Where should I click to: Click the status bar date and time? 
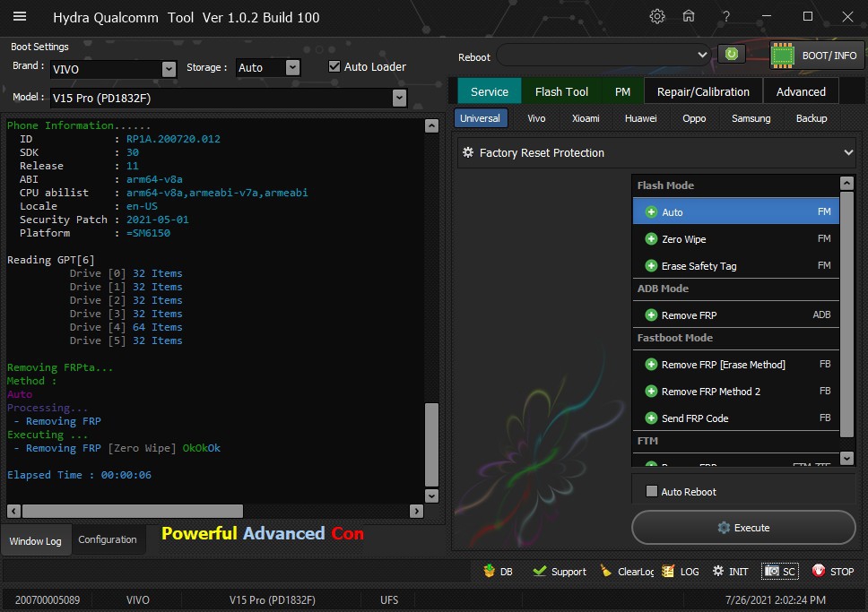775,599
